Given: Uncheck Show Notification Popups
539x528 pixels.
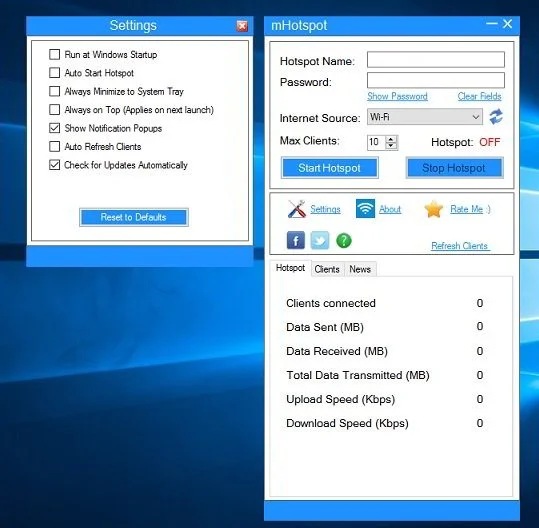Looking at the screenshot, I should coord(54,128).
